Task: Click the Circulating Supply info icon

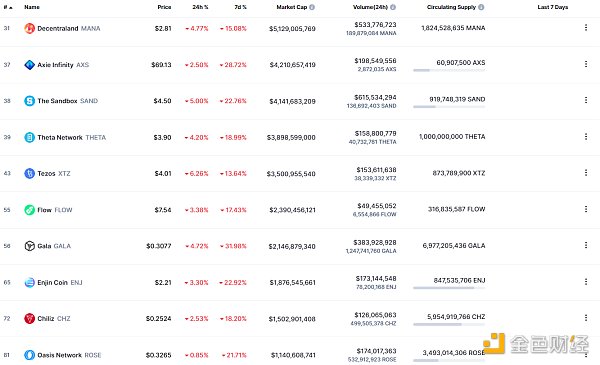Action: pyautogui.click(x=481, y=7)
